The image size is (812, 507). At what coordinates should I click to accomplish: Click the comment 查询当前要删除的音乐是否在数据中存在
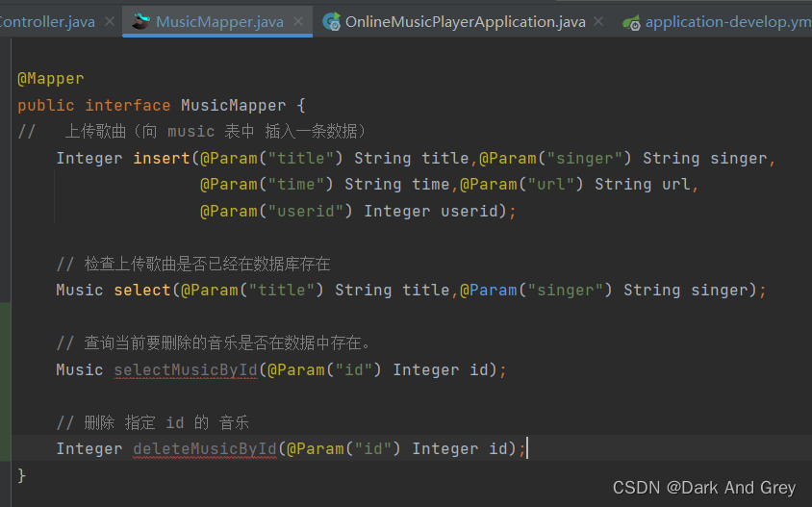[x=214, y=342]
